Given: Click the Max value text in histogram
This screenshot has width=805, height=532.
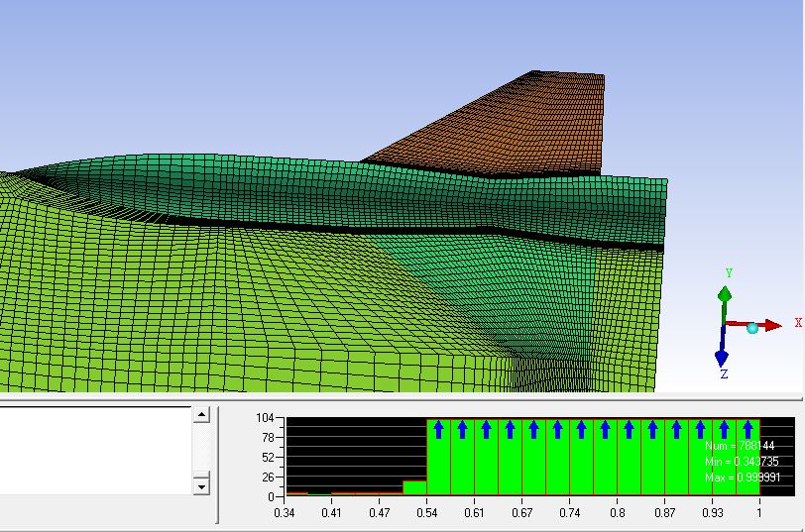Looking at the screenshot, I should 731,478.
